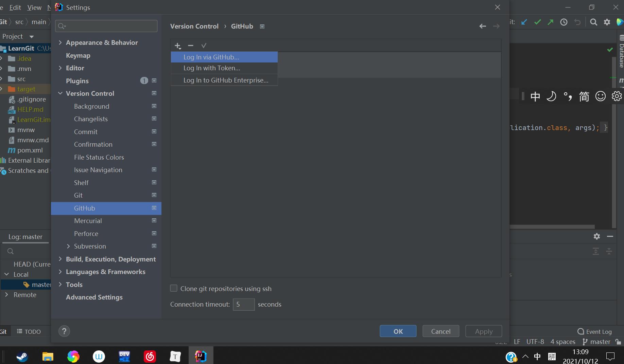
Task: Open IDE settings gear in main toolbar
Action: 607,22
